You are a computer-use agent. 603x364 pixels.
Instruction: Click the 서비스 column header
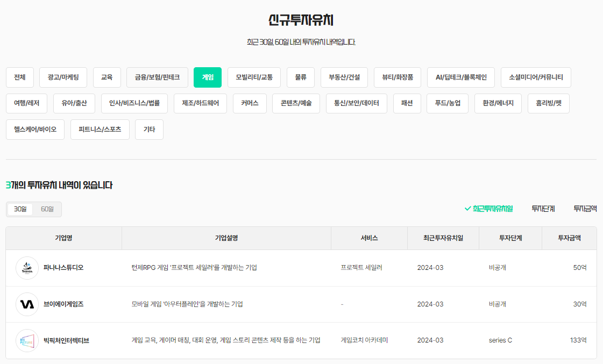[x=369, y=238]
